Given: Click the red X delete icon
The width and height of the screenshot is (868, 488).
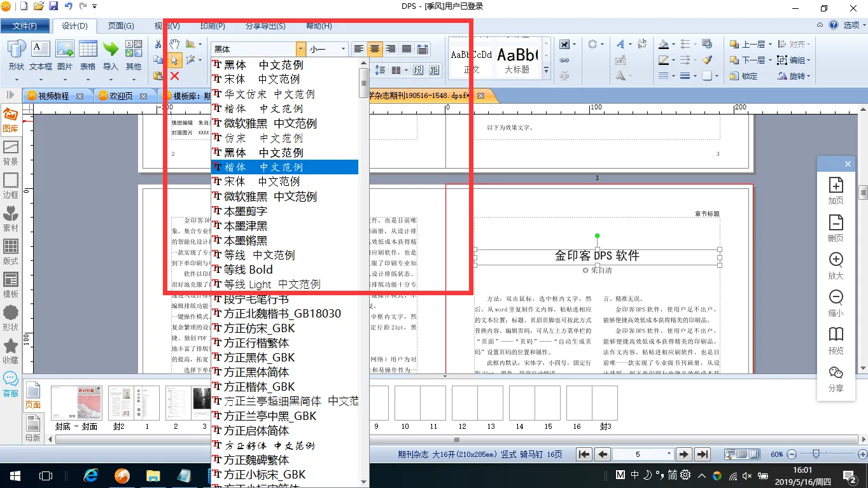Looking at the screenshot, I should tap(174, 76).
